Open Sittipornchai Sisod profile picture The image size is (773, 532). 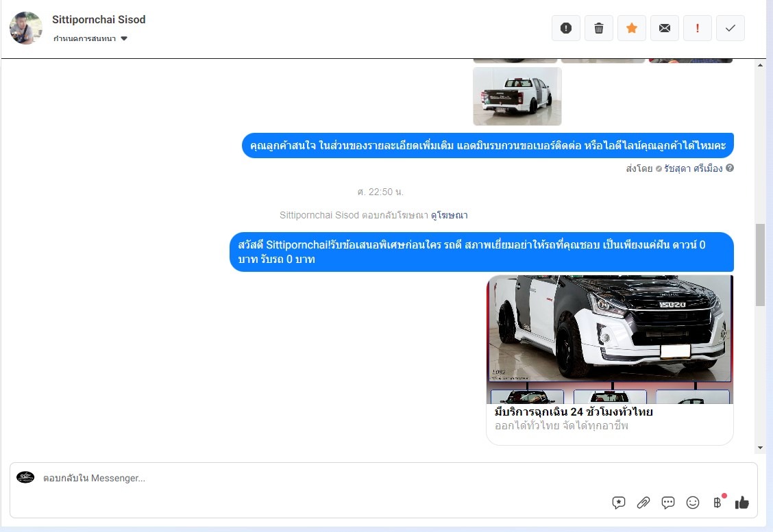pos(25,28)
